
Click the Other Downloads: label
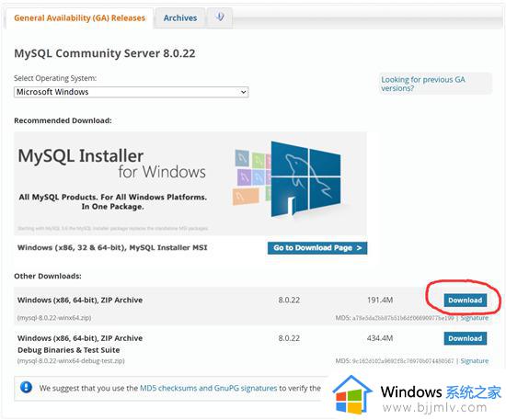point(48,277)
